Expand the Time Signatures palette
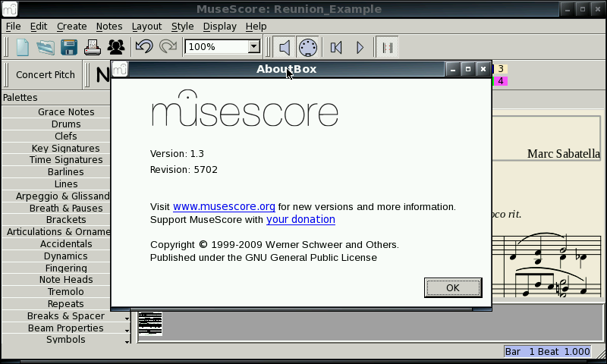 point(56,160)
